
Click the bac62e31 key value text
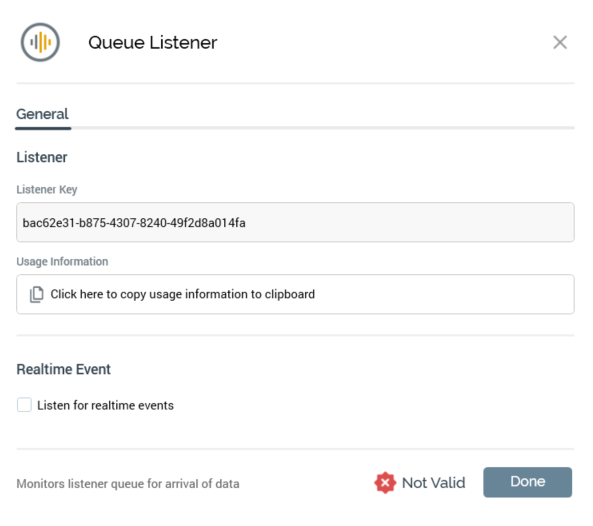point(134,223)
